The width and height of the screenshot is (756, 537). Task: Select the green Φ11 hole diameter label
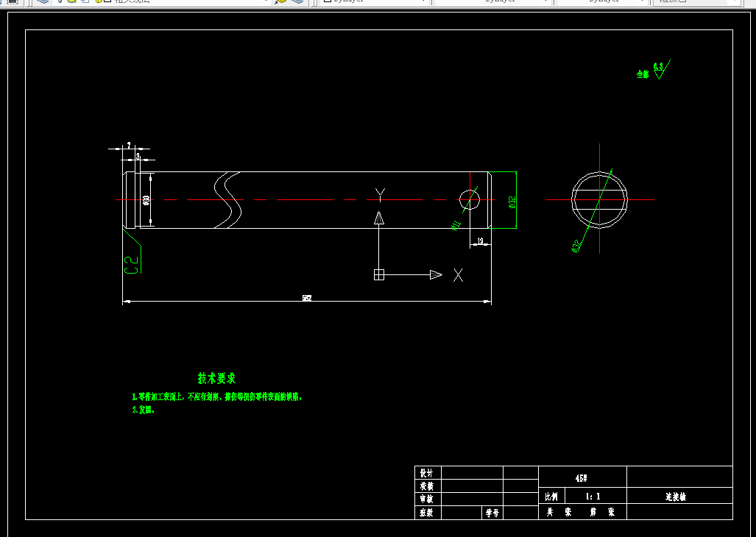click(x=456, y=225)
